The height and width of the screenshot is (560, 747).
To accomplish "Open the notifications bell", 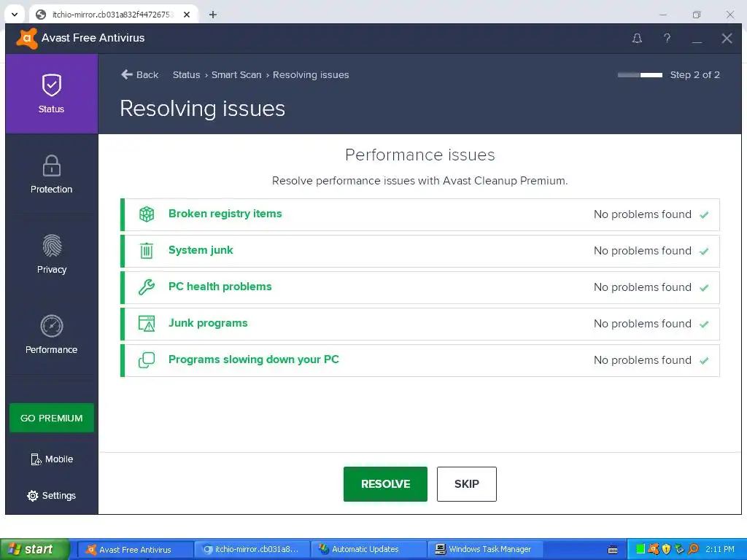I will [637, 38].
